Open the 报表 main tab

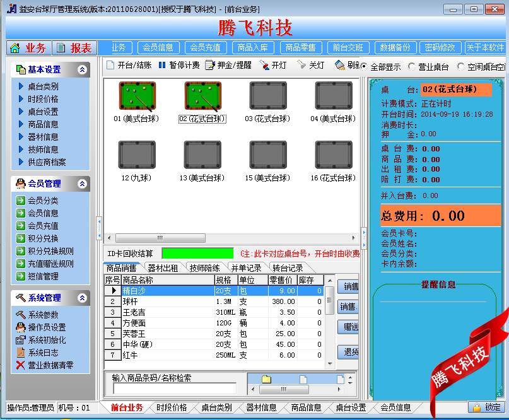tap(74, 48)
